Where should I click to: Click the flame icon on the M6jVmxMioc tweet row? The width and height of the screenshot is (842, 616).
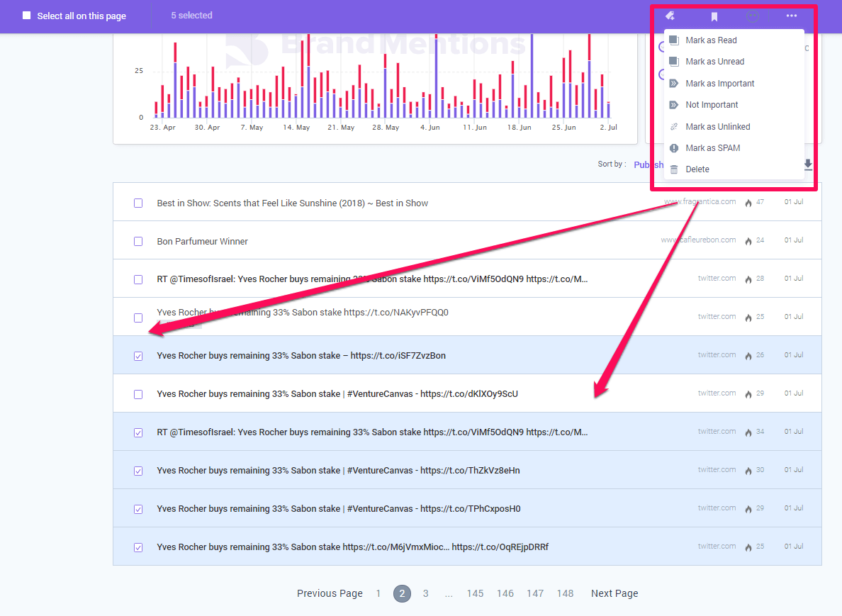click(x=748, y=547)
